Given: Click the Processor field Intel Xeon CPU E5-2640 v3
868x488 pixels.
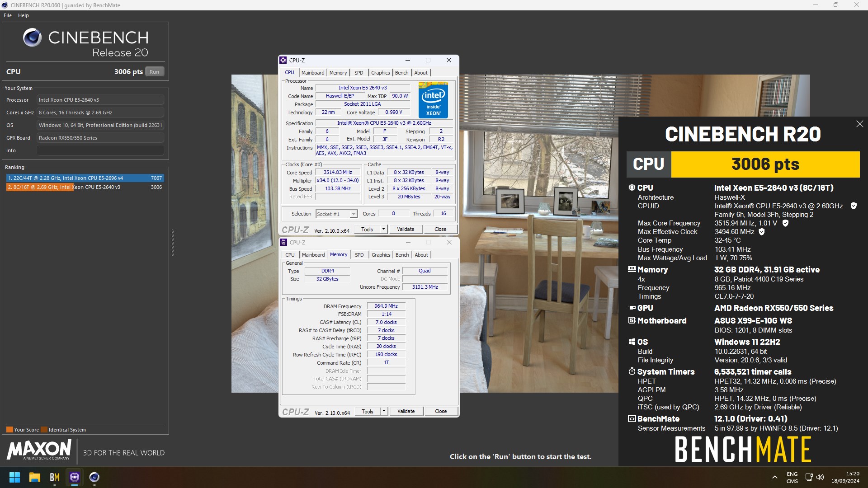Looking at the screenshot, I should [x=100, y=100].
